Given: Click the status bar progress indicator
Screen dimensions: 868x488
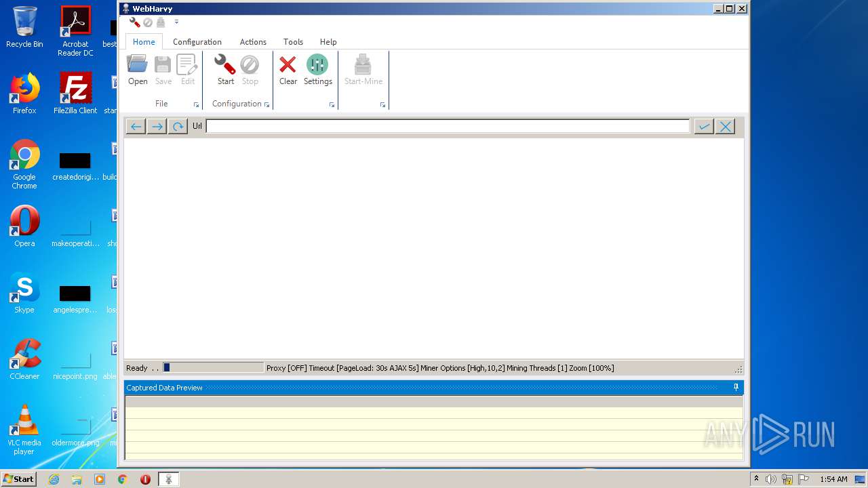Looking at the screenshot, I should pyautogui.click(x=213, y=367).
